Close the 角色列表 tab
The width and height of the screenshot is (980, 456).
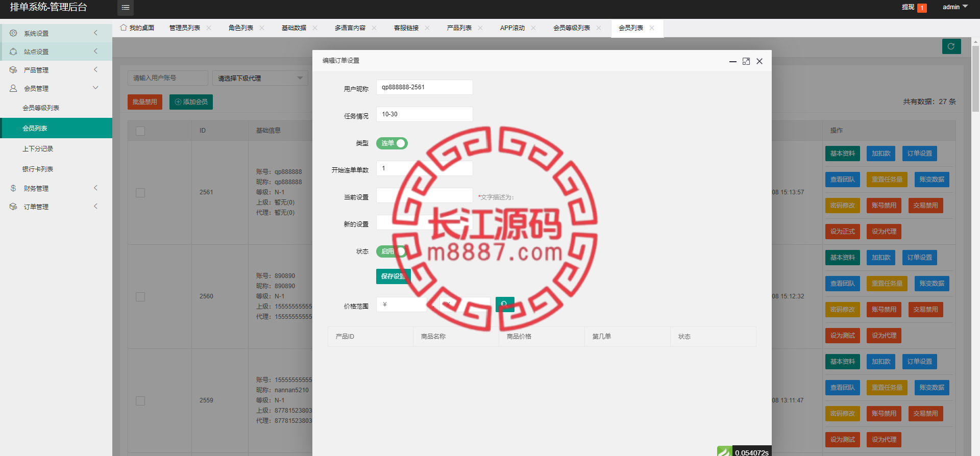pyautogui.click(x=262, y=28)
